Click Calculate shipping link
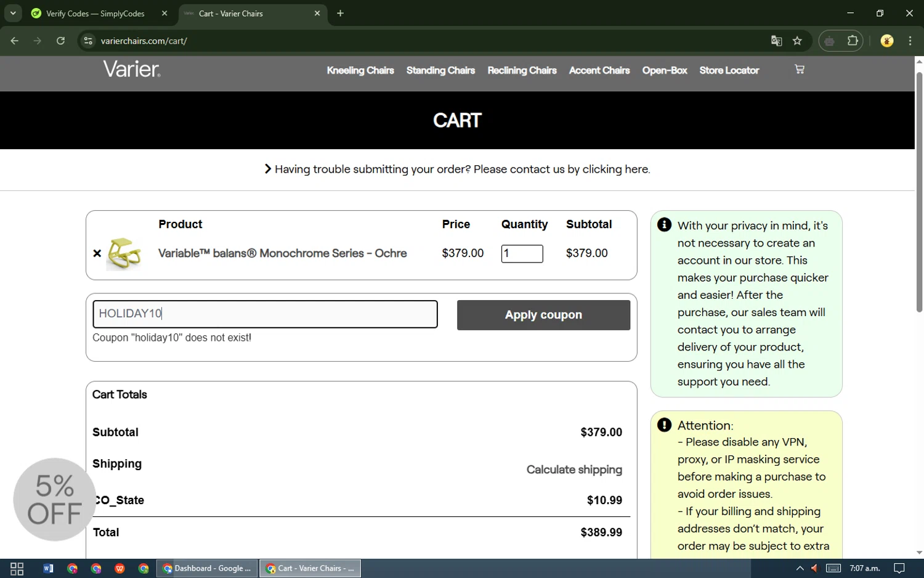 coord(574,470)
